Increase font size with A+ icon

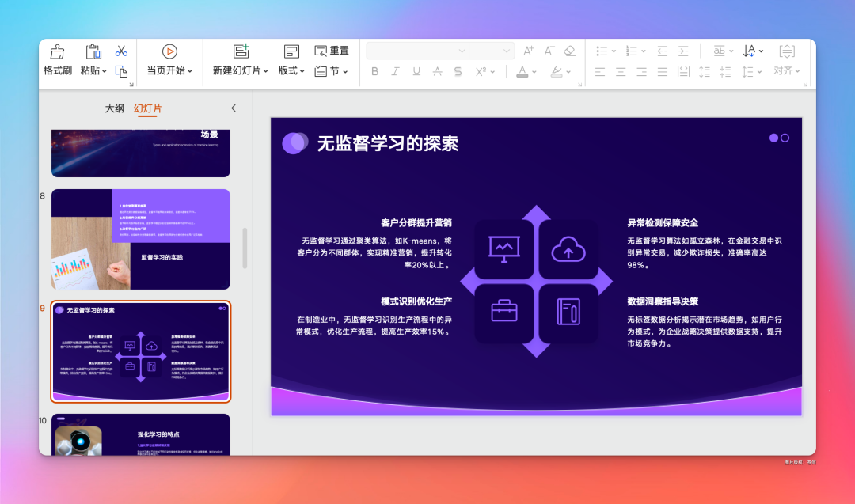pos(528,51)
